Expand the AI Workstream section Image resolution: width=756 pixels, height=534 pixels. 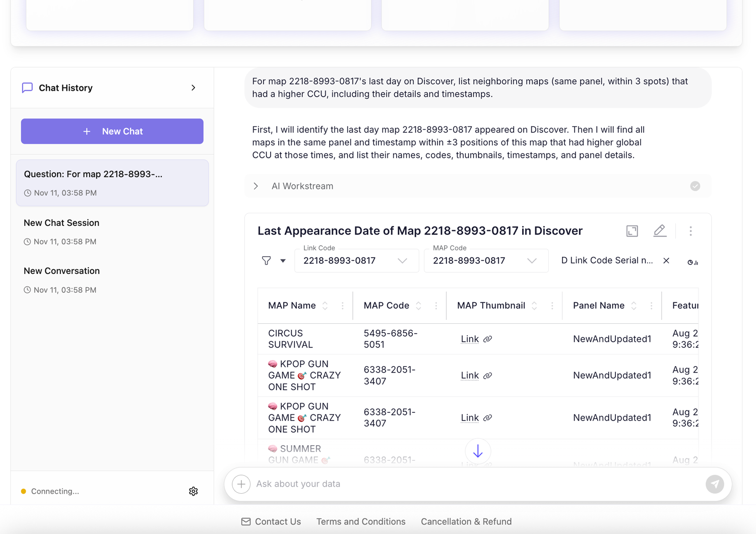coord(256,186)
